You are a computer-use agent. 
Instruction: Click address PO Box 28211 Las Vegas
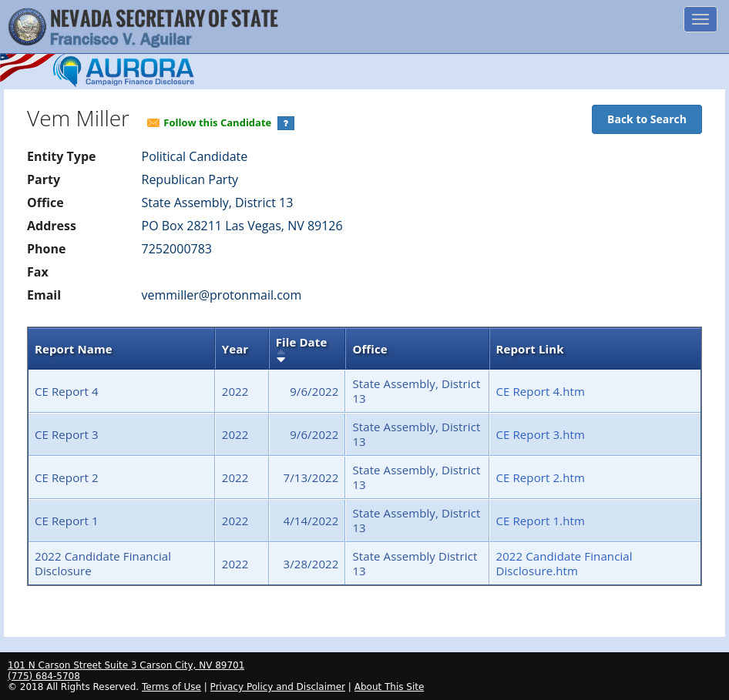click(x=242, y=226)
